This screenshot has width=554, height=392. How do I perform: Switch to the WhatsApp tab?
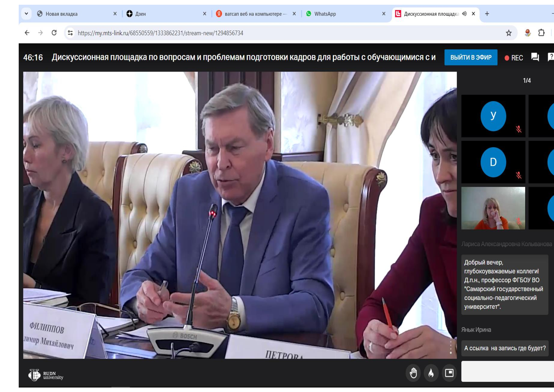325,14
